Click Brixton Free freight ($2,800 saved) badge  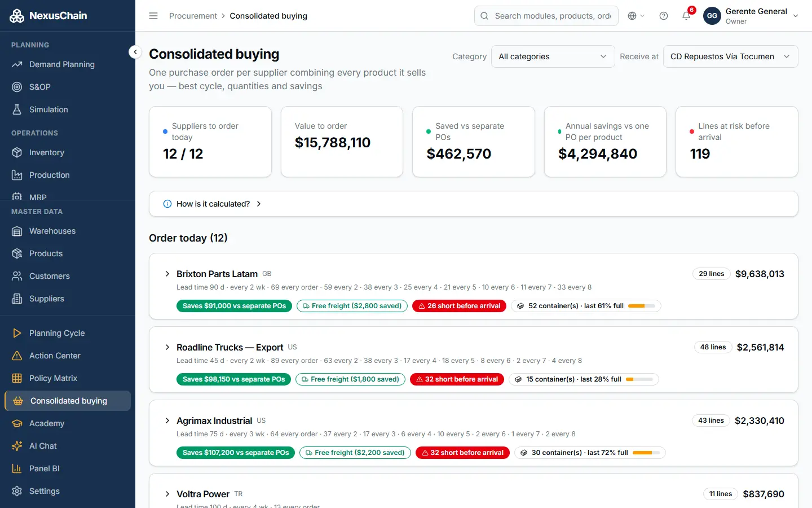pos(352,306)
